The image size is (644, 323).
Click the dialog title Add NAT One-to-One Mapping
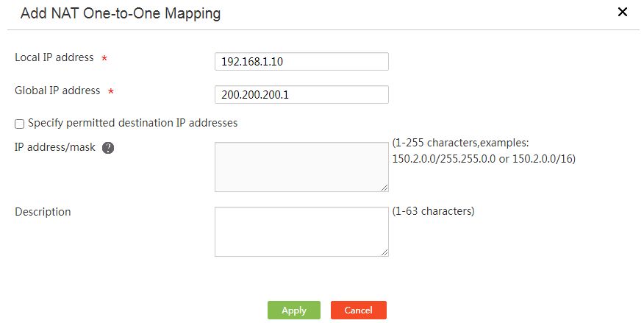click(120, 13)
